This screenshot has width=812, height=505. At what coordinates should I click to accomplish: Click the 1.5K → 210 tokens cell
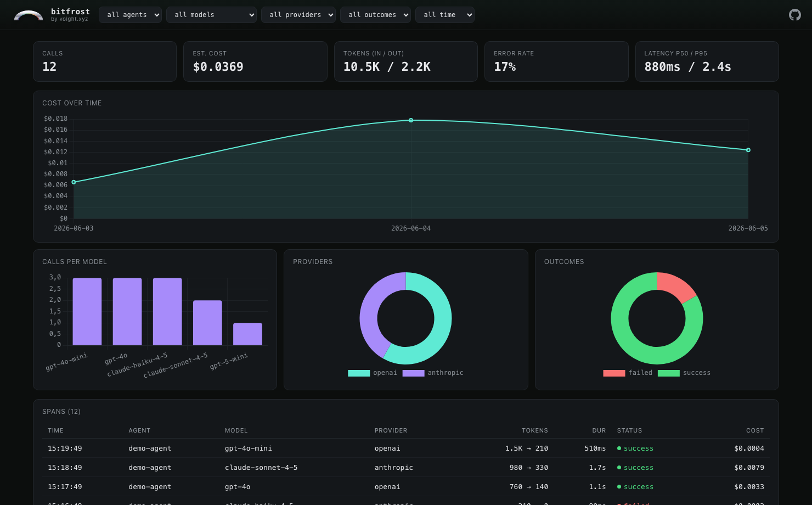pos(527,448)
